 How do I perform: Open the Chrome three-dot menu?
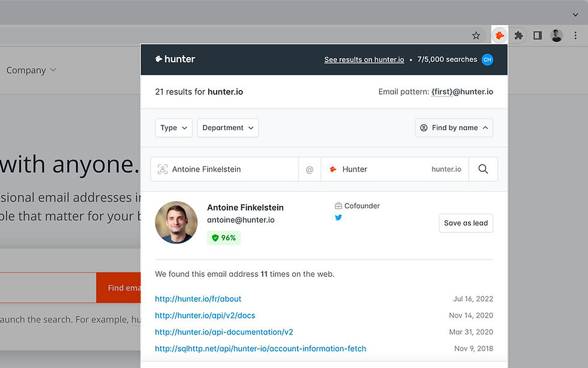point(575,35)
